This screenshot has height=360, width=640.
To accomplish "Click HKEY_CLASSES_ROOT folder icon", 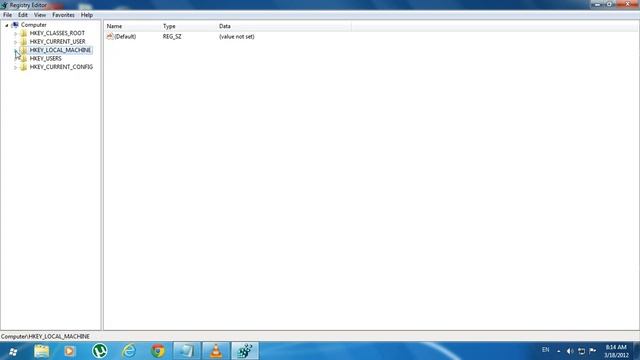I will (24, 33).
